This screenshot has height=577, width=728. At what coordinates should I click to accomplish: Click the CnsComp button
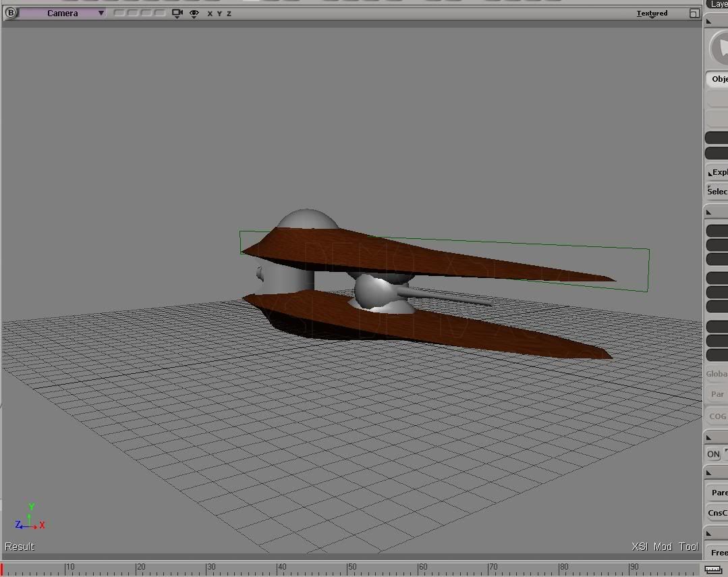tap(718, 513)
